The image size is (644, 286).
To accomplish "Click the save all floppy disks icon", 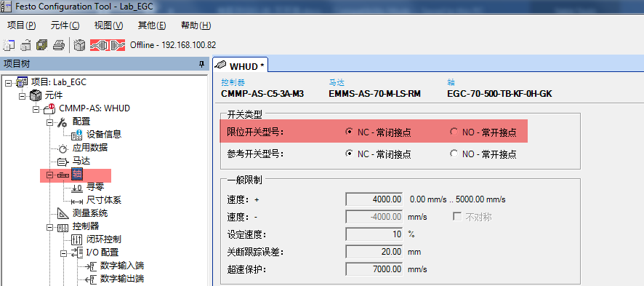I will pyautogui.click(x=42, y=45).
